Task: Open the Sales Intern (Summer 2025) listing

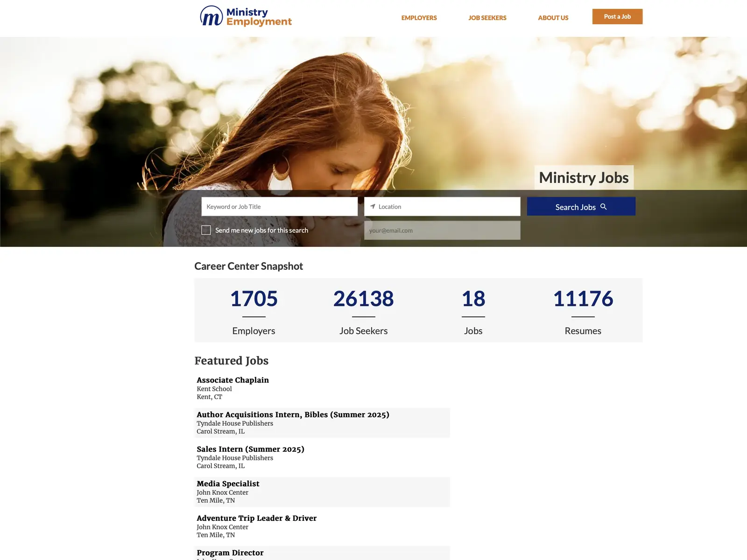Action: coord(250,449)
